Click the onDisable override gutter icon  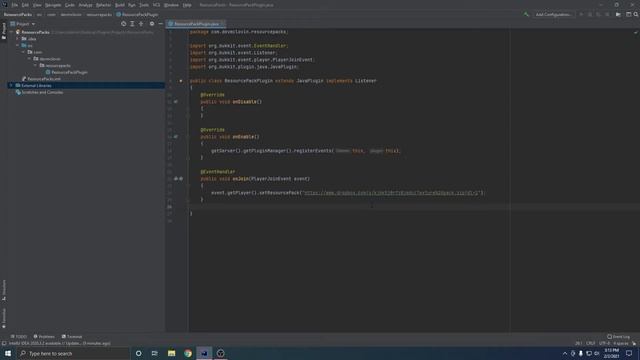click(x=176, y=102)
